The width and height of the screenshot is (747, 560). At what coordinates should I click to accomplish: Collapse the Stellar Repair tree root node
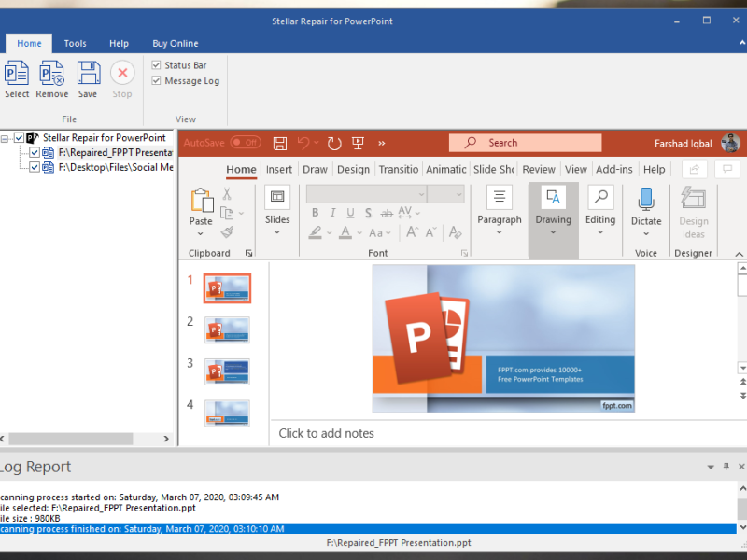(5, 139)
